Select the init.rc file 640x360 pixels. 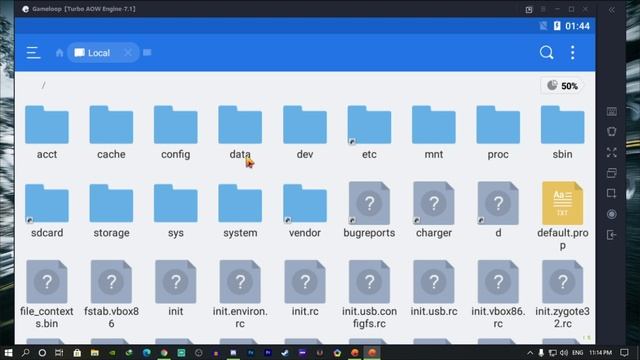305,289
